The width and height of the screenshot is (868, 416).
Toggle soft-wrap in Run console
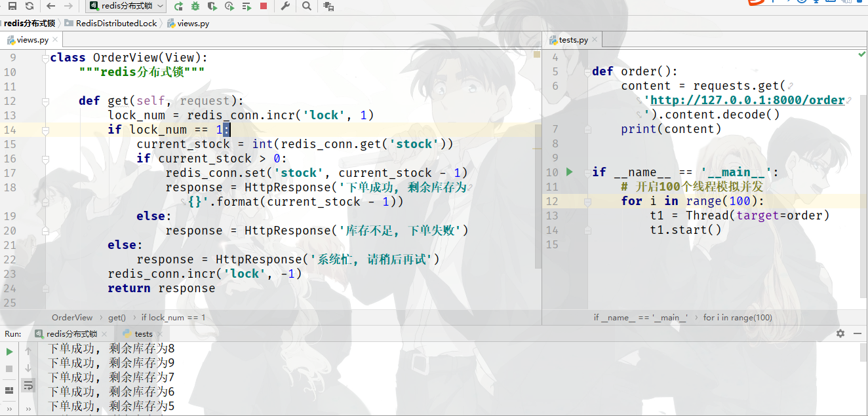pos(28,387)
